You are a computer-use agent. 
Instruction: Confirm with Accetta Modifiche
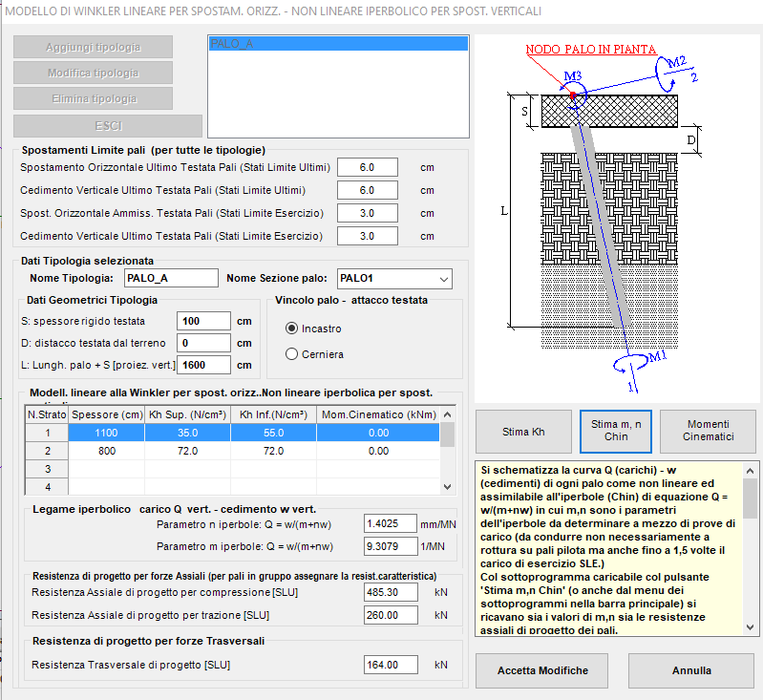pos(542,670)
